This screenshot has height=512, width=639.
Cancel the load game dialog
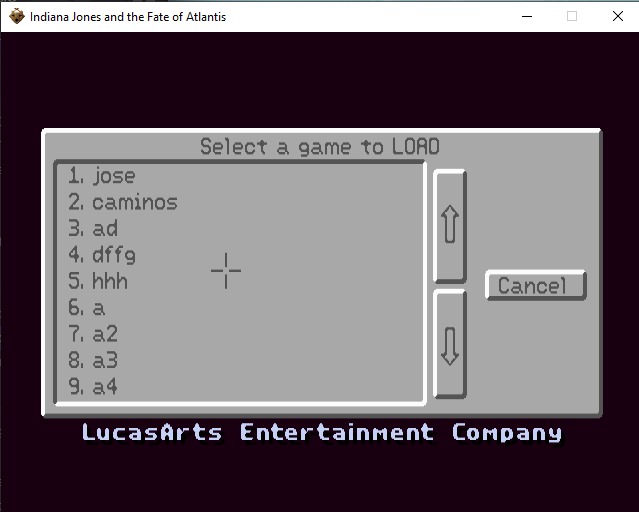tap(536, 285)
